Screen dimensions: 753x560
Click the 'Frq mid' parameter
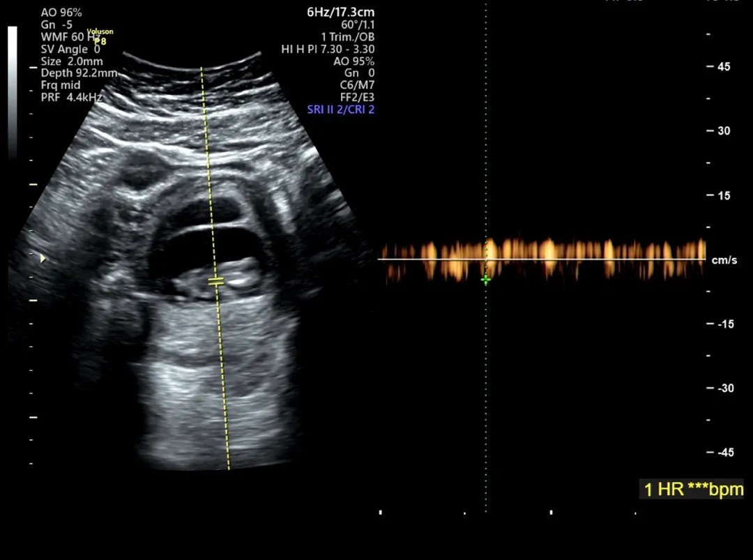pyautogui.click(x=61, y=86)
